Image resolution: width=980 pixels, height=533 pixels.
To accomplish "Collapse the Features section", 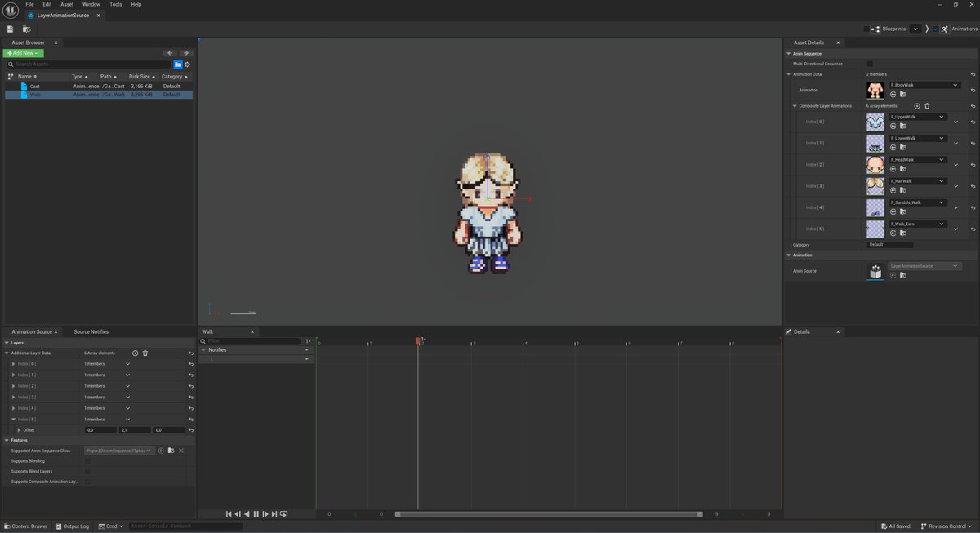I will click(7, 440).
